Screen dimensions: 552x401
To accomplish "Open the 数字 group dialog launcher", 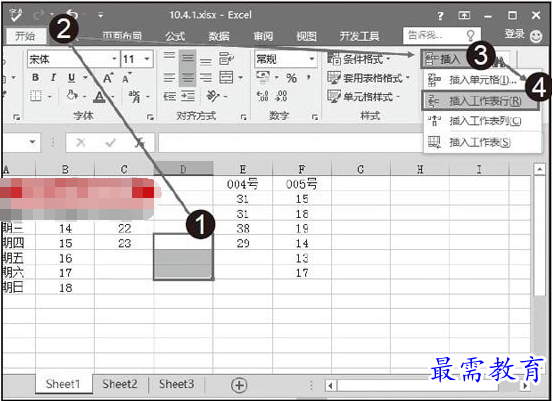I will pos(315,117).
